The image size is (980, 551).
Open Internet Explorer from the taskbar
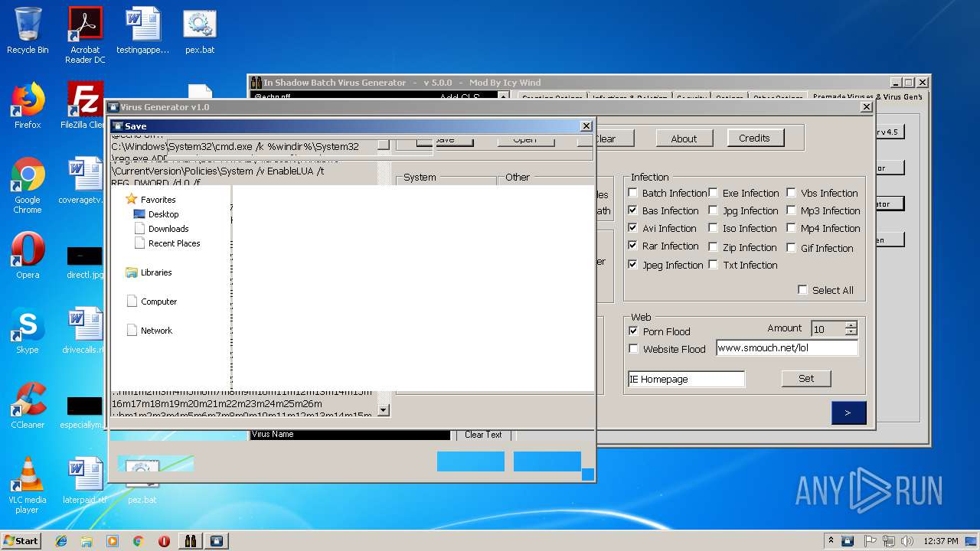[x=61, y=541]
